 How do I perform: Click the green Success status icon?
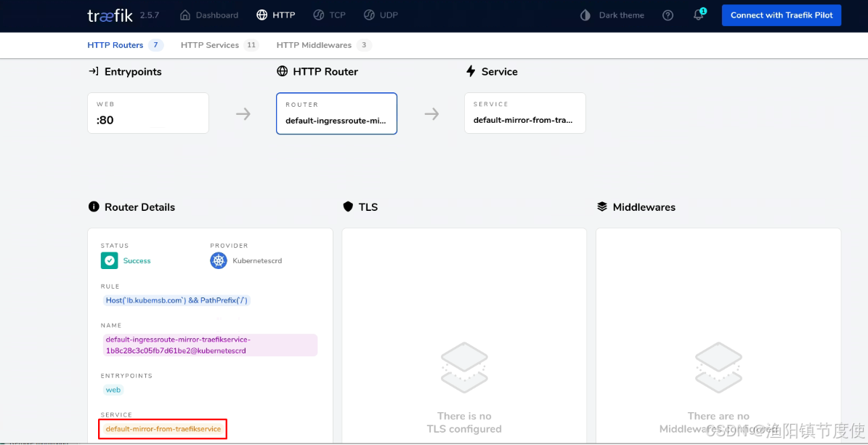pyautogui.click(x=110, y=260)
